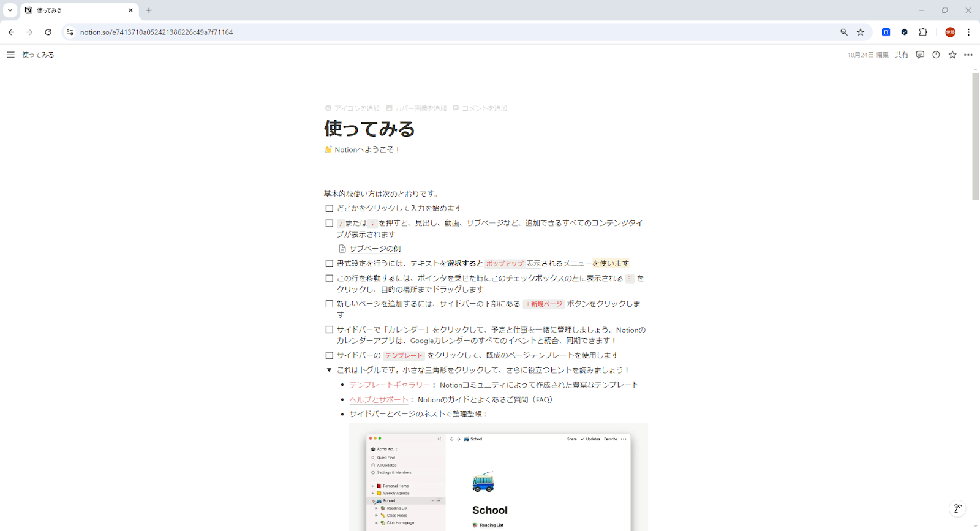980x531 pixels.
Task: Open the extensions puzzle menu
Action: (x=923, y=32)
